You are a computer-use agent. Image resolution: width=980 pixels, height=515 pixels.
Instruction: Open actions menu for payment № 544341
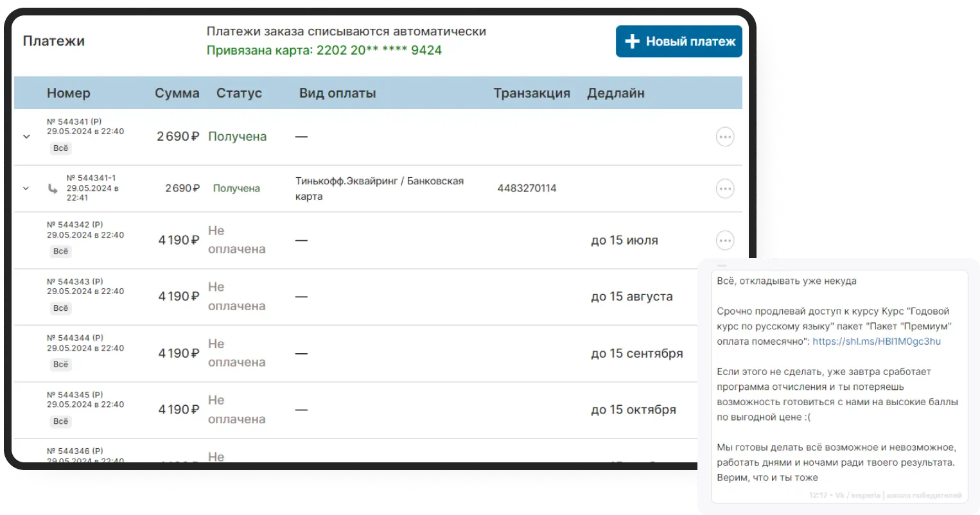pyautogui.click(x=724, y=136)
